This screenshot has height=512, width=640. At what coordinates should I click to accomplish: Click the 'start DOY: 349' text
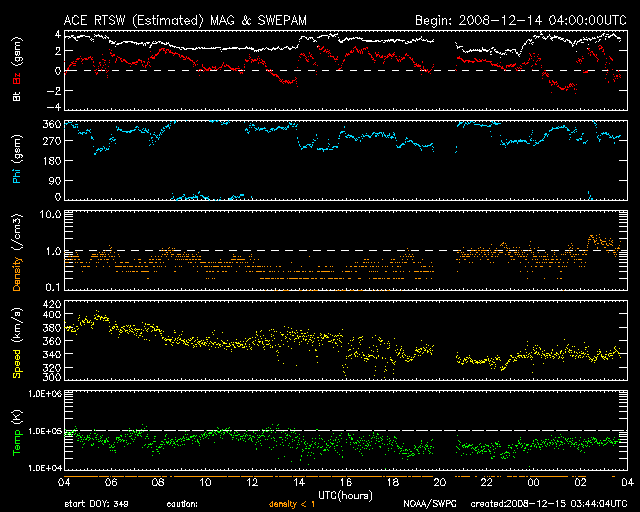click(x=96, y=504)
